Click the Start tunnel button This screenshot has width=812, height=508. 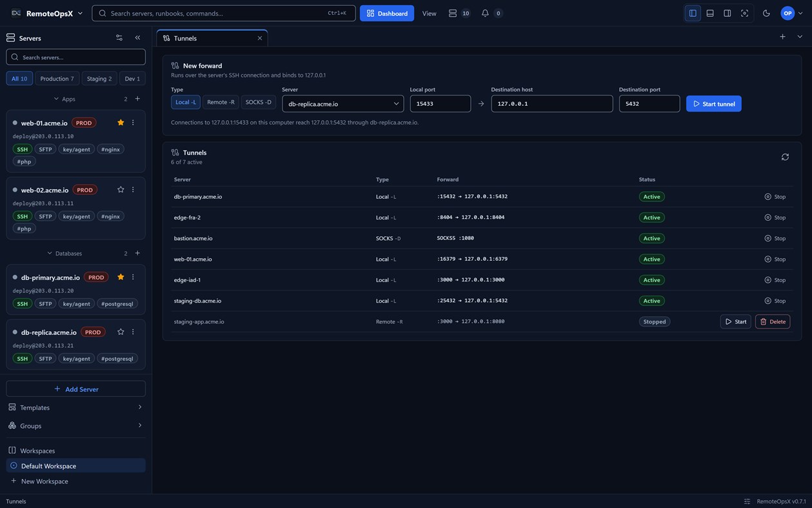(x=714, y=103)
